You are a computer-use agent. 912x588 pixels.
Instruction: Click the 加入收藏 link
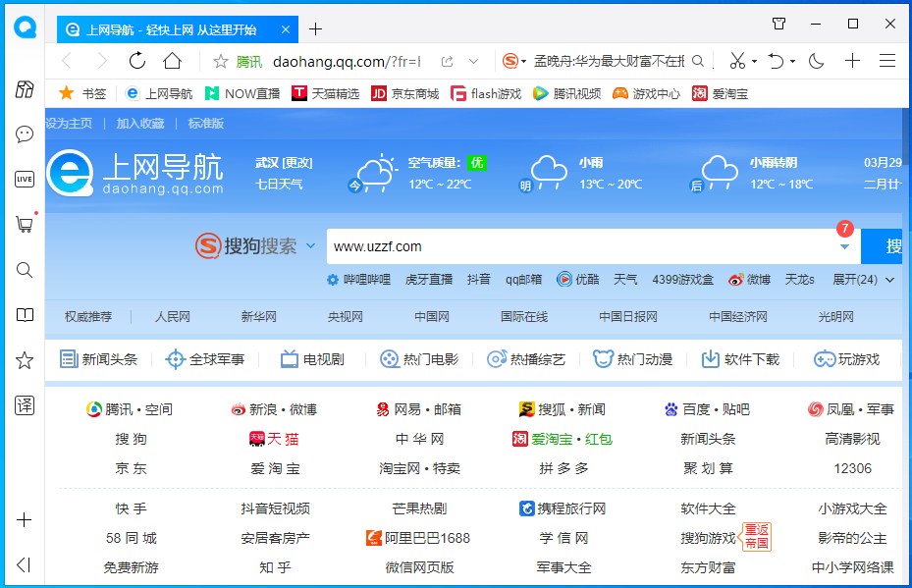point(140,124)
